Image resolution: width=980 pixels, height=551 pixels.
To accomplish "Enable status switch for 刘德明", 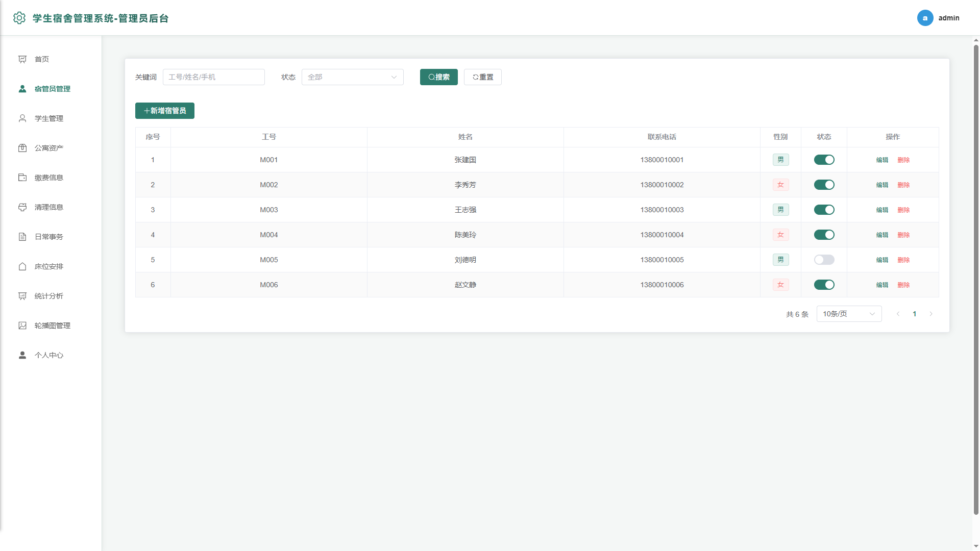I will tap(824, 260).
